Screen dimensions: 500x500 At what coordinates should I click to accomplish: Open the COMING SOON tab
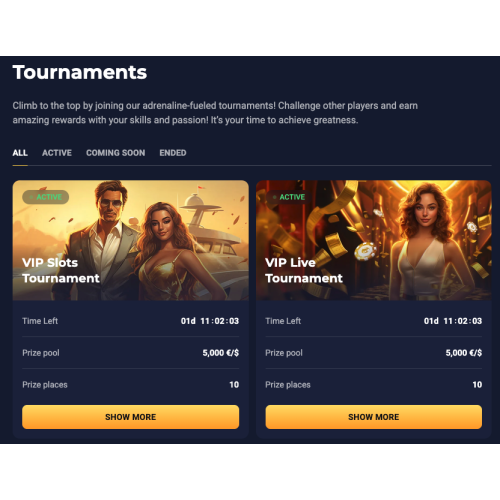click(116, 153)
